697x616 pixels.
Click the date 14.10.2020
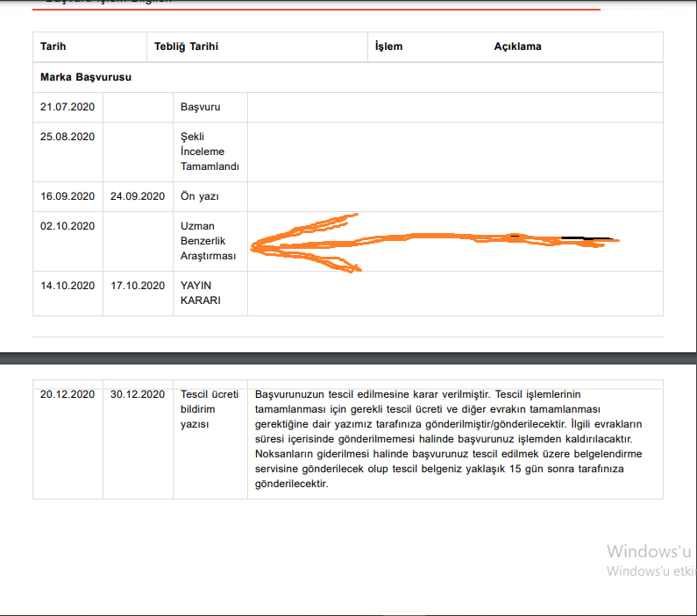68,286
